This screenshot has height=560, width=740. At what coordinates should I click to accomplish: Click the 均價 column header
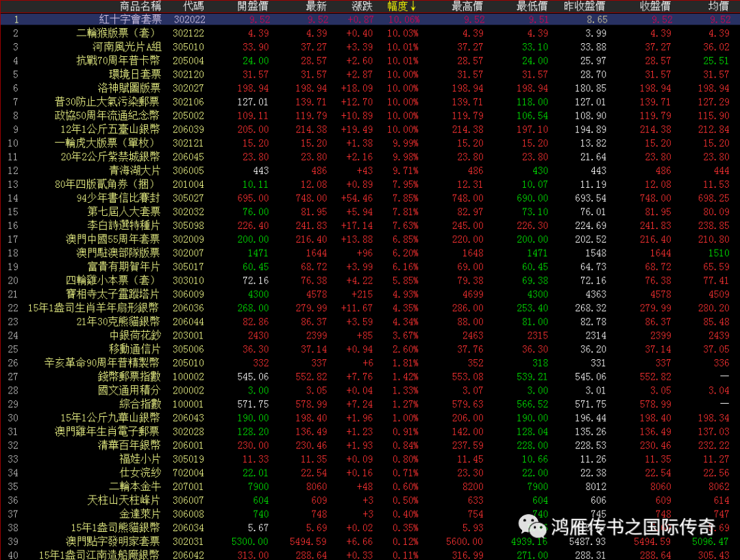point(719,6)
